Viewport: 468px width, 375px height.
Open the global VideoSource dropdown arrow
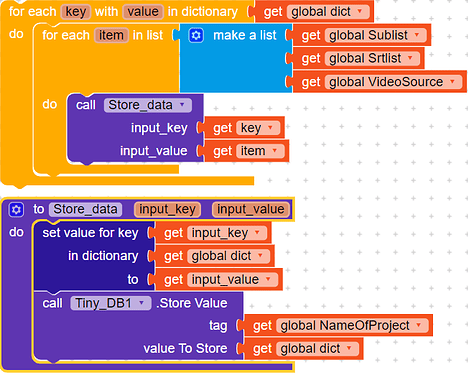point(452,81)
